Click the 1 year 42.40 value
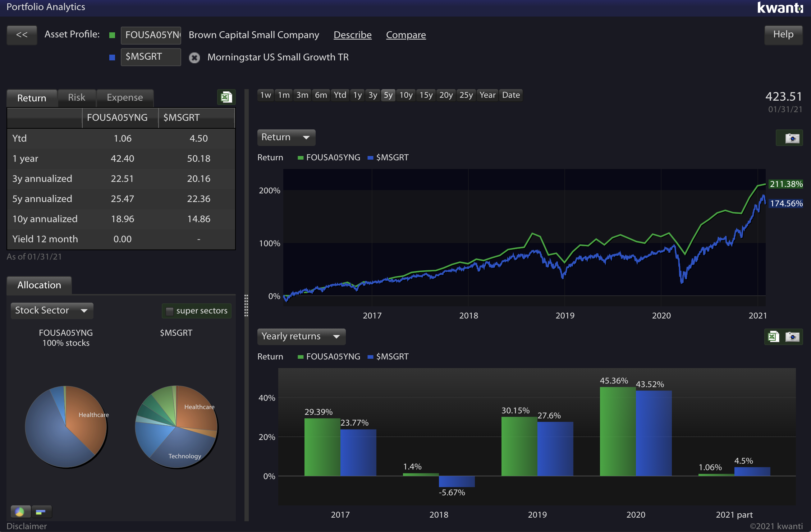The height and width of the screenshot is (532, 811). (x=122, y=159)
